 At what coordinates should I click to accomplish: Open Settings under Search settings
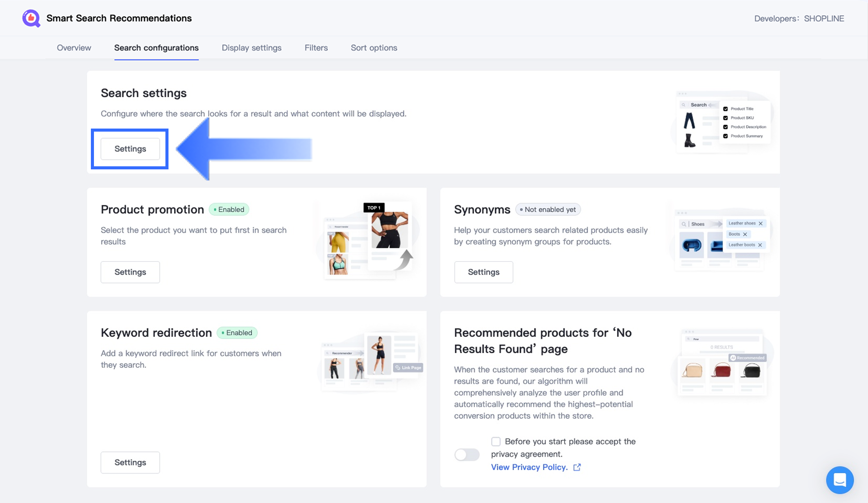coord(130,149)
